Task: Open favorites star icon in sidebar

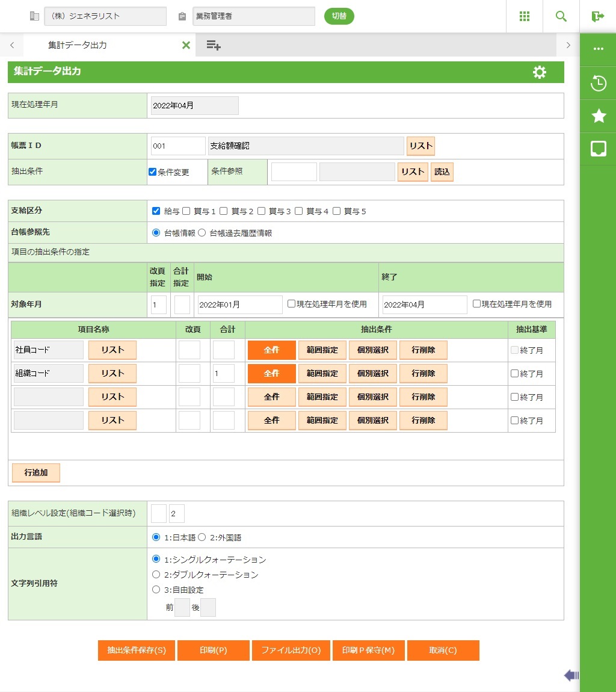Action: point(598,116)
